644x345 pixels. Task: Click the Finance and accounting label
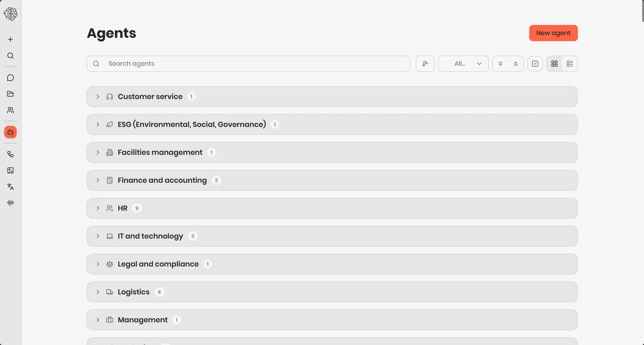click(162, 180)
